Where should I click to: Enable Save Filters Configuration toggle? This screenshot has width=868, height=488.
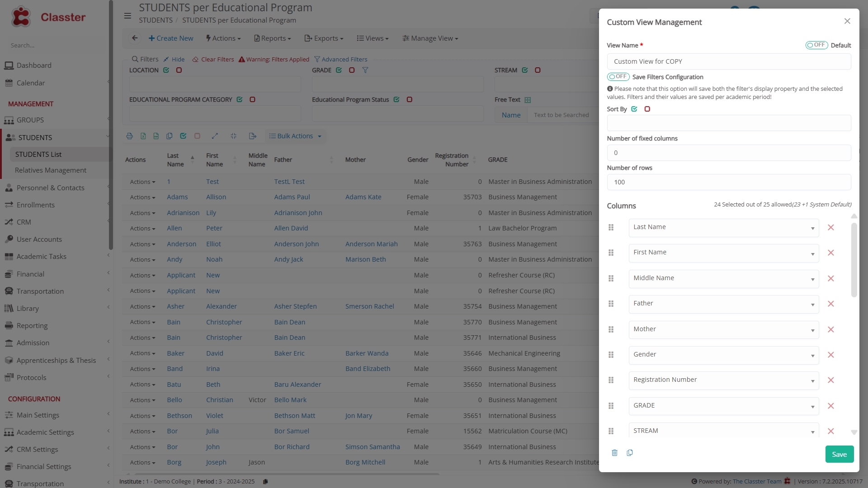coord(618,77)
